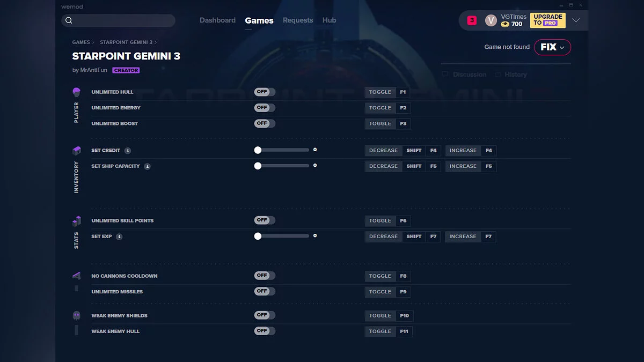Click Decrease hotkey for Ship Capacity
644x362 pixels.
[402, 166]
